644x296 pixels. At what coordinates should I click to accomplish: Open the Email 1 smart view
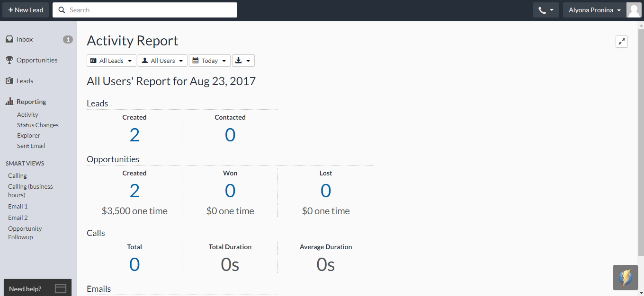tap(18, 206)
